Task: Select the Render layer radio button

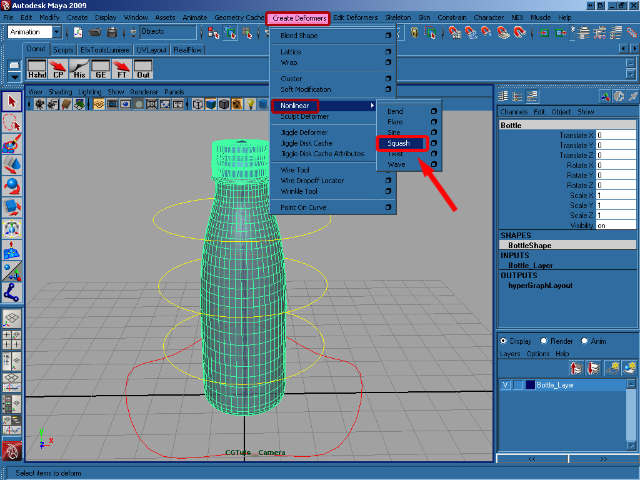Action: 543,340
